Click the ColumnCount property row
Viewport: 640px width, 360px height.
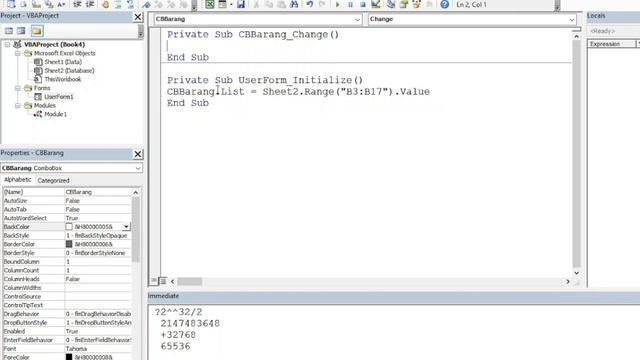click(67, 270)
